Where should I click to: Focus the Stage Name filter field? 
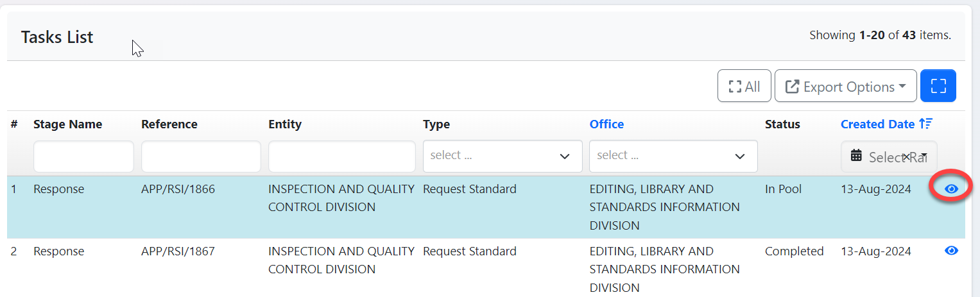pos(83,157)
